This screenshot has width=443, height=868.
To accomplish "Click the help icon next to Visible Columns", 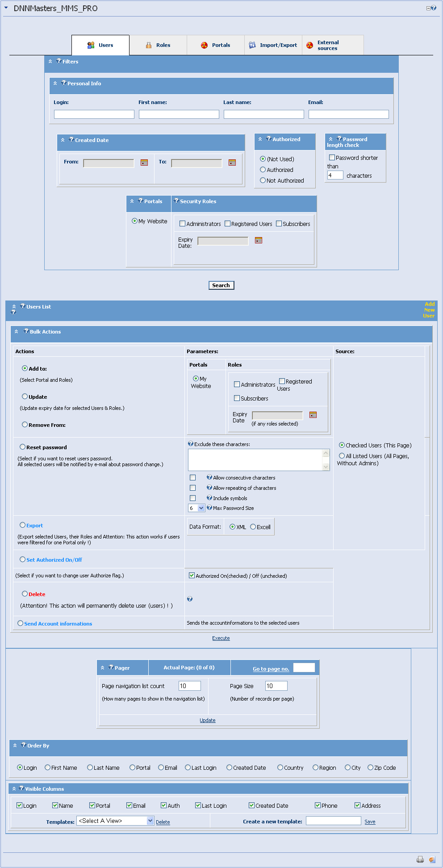I will pos(21,788).
